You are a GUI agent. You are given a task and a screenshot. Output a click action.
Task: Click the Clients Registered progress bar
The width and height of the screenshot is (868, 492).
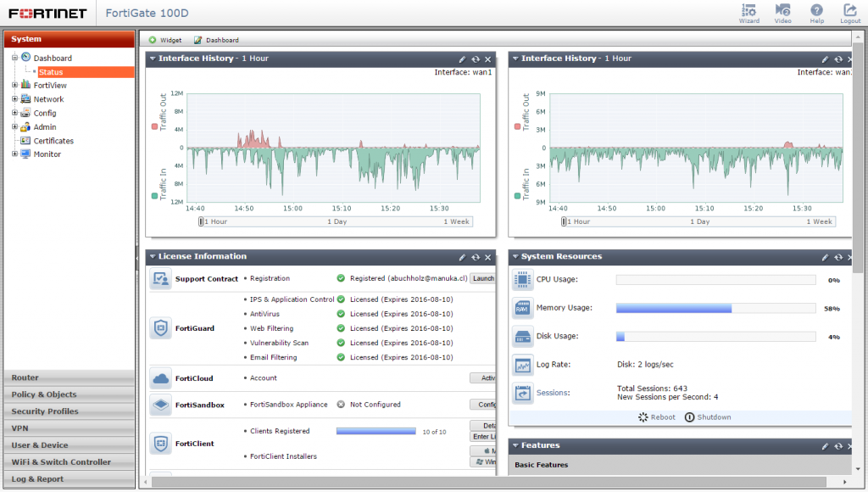(x=376, y=430)
